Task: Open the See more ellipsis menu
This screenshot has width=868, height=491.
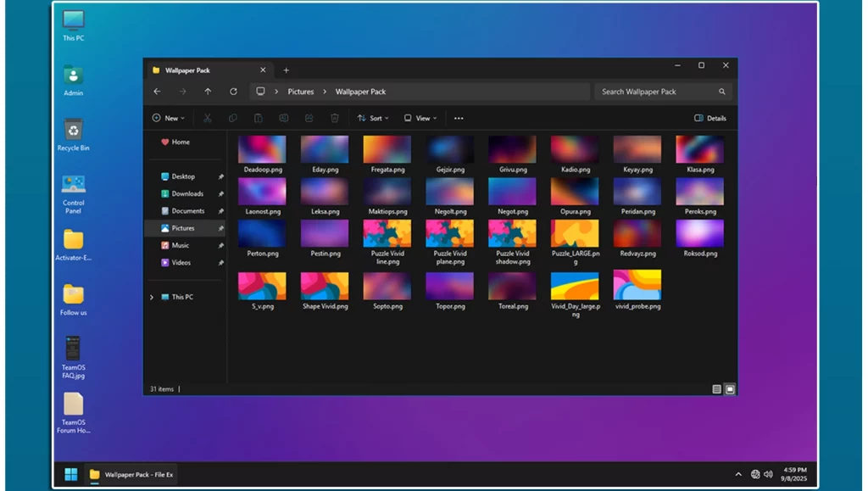Action: pos(459,119)
